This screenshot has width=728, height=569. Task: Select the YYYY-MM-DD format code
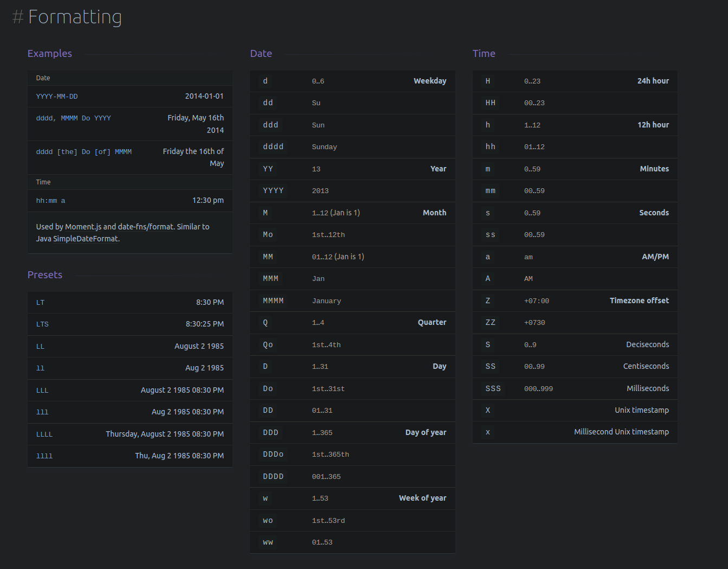[57, 97]
